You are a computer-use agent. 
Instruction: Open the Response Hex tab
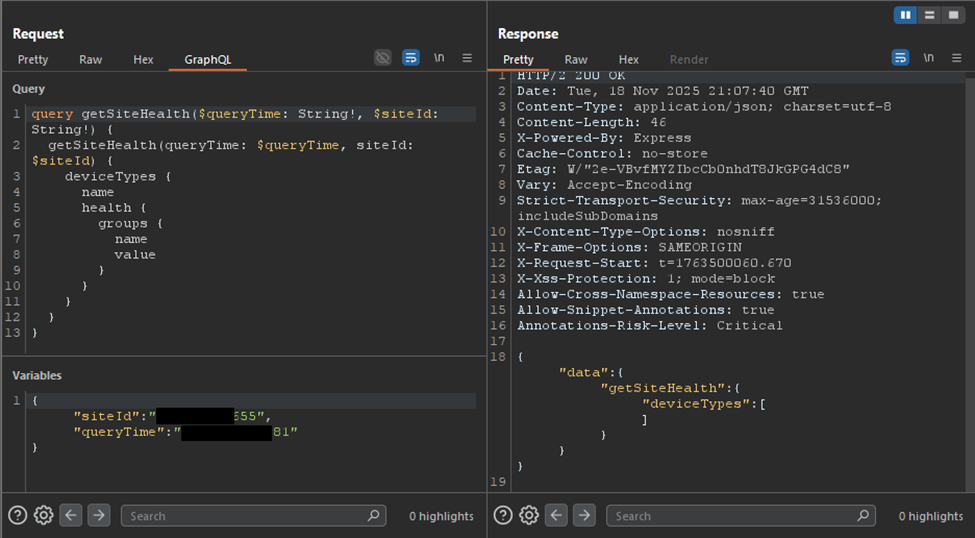click(x=629, y=60)
